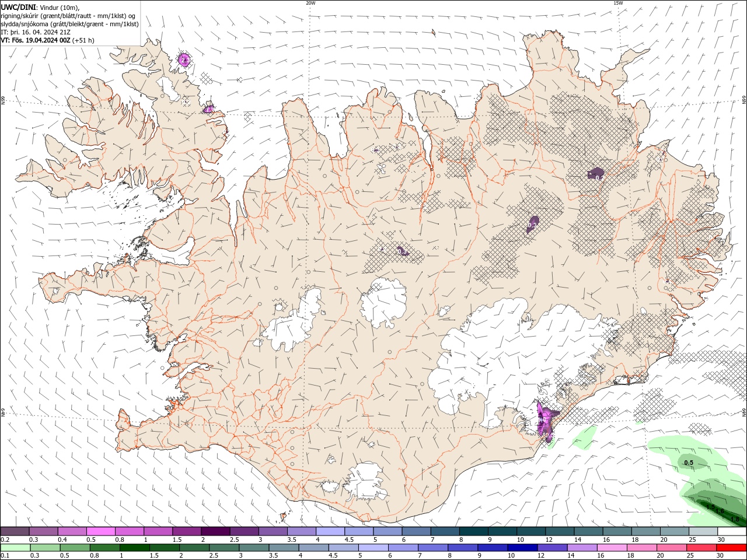
Task: Select the pink upper legend swatch labeled 0.5
Action: (x=100, y=531)
